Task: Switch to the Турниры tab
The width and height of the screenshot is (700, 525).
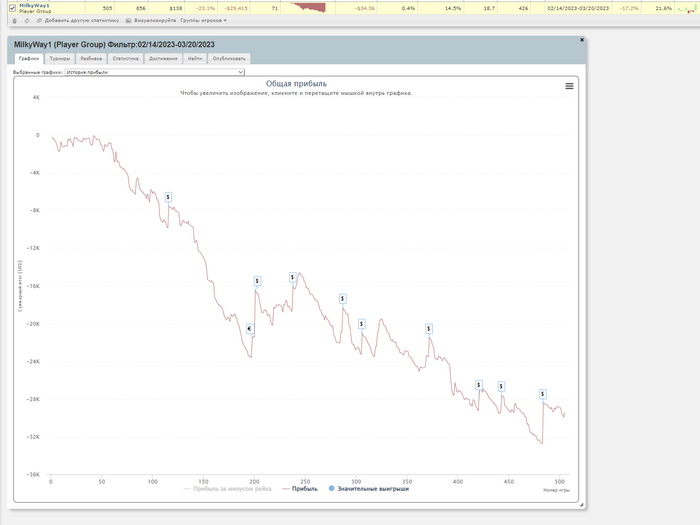Action: coord(60,58)
